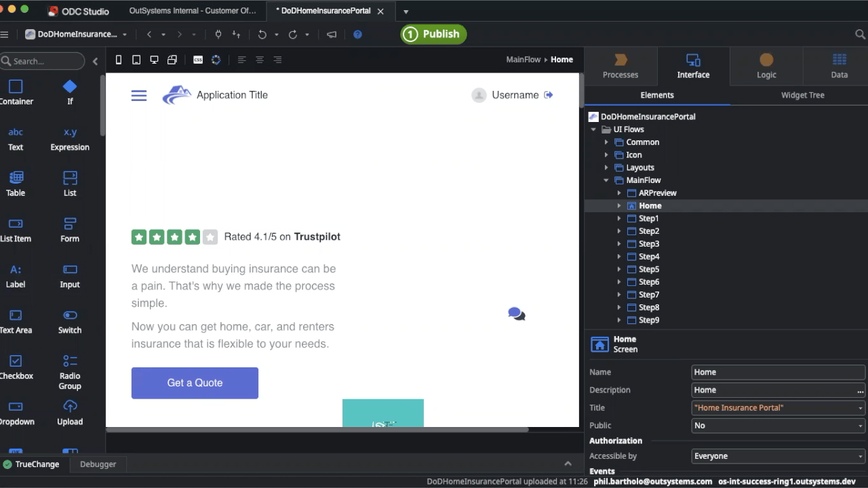Image resolution: width=868 pixels, height=488 pixels.
Task: Open the CSS style sheet editor
Action: [198, 60]
